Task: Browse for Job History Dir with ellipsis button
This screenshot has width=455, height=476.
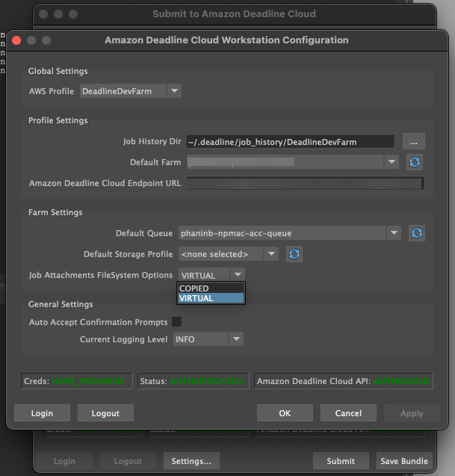Action: pyautogui.click(x=413, y=141)
